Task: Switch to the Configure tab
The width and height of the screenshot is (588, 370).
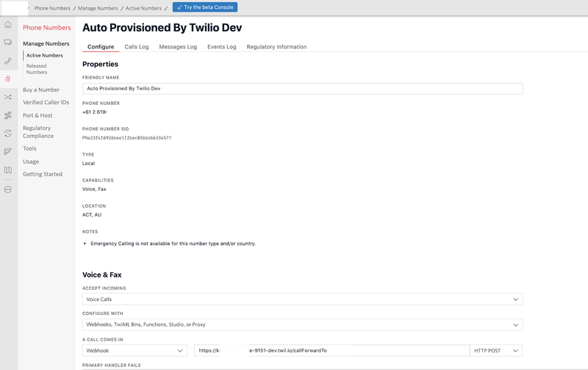Action: 101,47
